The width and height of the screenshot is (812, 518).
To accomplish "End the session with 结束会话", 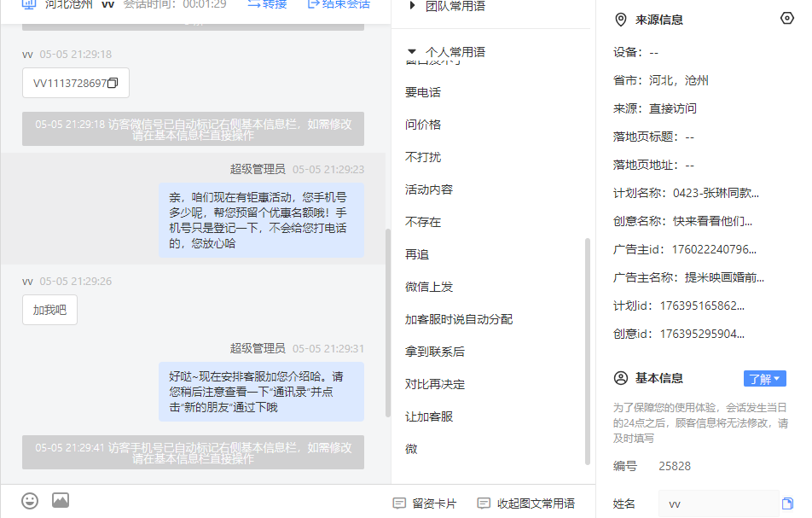I will 339,4.
